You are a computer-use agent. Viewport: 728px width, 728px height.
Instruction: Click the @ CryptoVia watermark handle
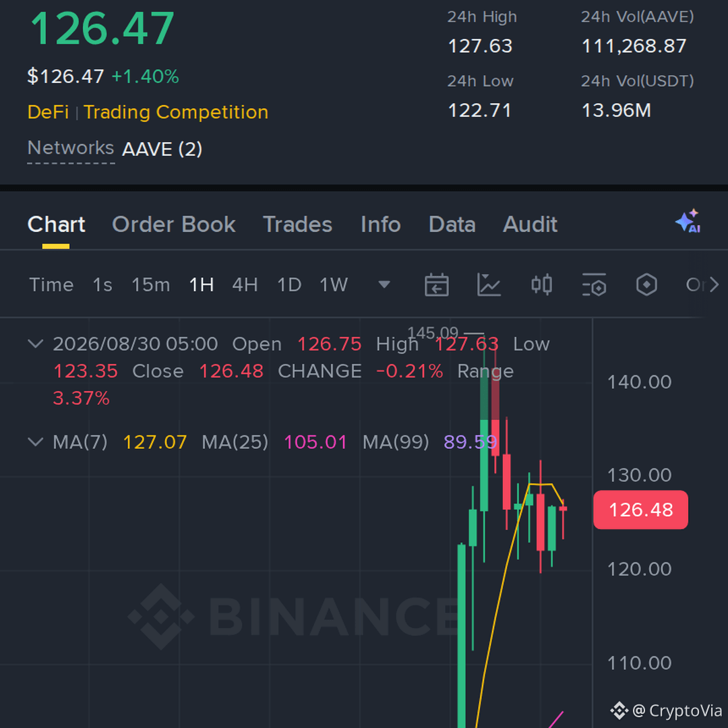point(677,711)
